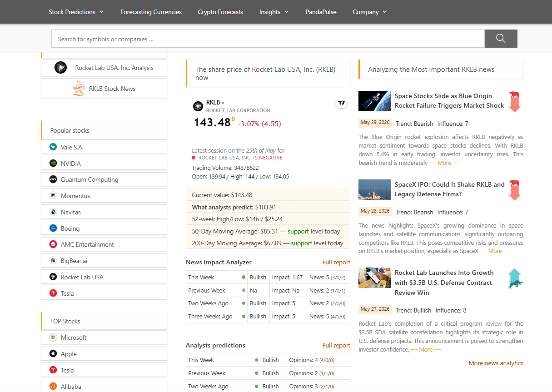The image size is (552, 392).
Task: Open News Impact Analyzer Full report
Action: pos(336,262)
